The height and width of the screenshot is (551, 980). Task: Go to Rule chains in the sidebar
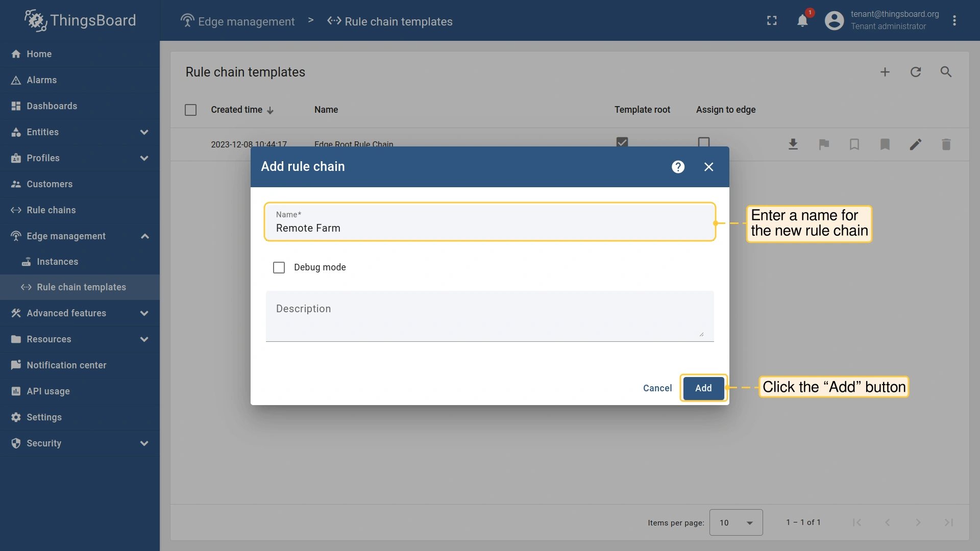tap(51, 210)
